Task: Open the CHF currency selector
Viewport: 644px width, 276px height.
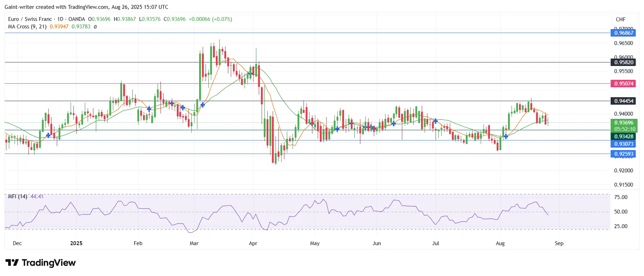Action: [621, 20]
